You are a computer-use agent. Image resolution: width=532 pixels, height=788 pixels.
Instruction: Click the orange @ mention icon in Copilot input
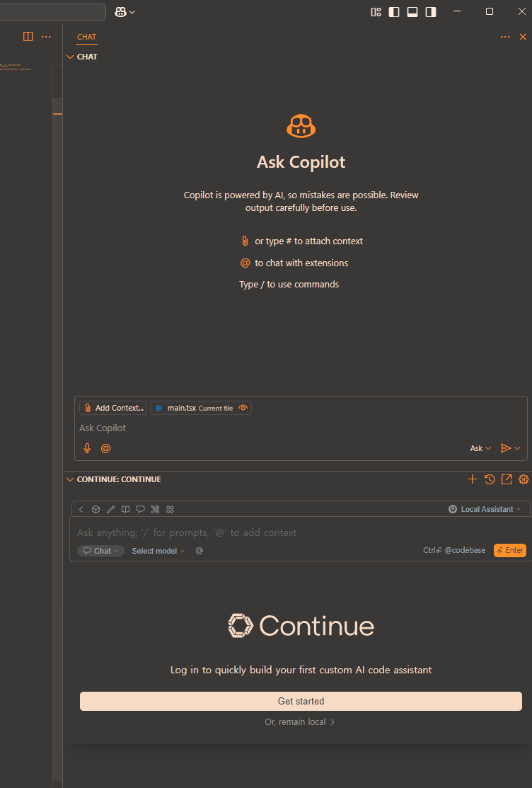pyautogui.click(x=105, y=448)
